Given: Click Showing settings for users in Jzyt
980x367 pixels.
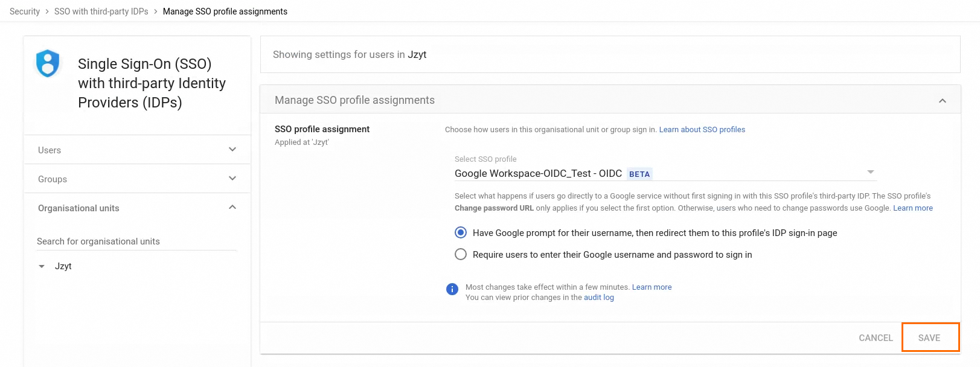Looking at the screenshot, I should (x=350, y=54).
